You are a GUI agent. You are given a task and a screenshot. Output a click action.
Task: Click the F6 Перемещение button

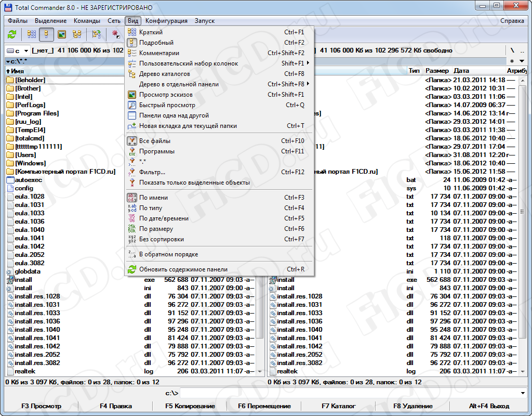click(264, 406)
